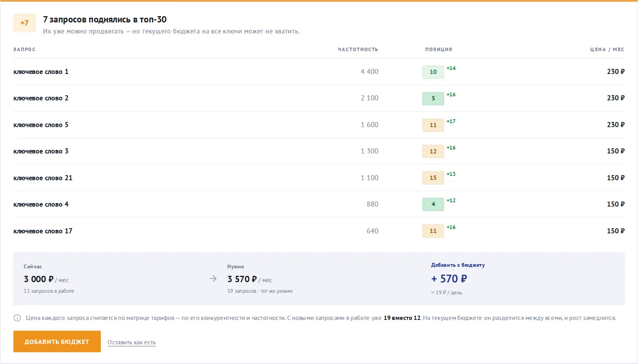Click the +7 badge icon
Viewport: 638px width, 364px height.
pyautogui.click(x=24, y=23)
